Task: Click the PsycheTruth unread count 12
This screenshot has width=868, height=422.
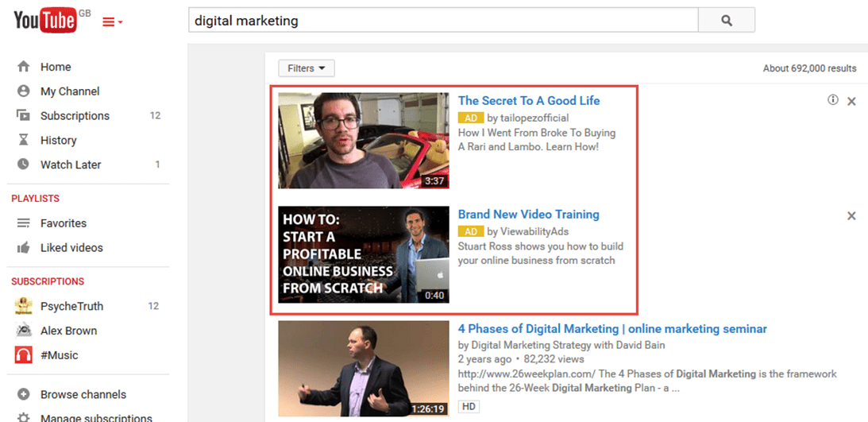Action: tap(154, 306)
